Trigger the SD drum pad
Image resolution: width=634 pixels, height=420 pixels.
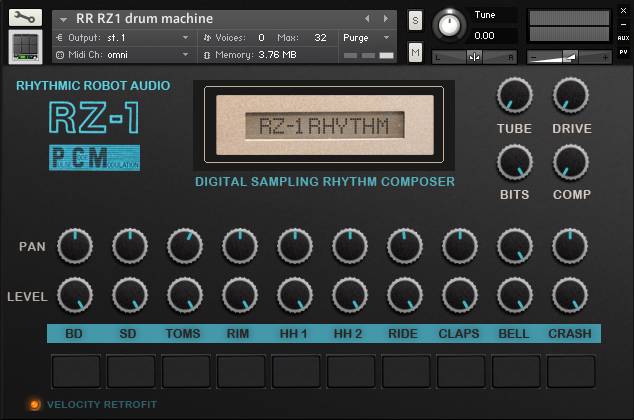[131, 371]
